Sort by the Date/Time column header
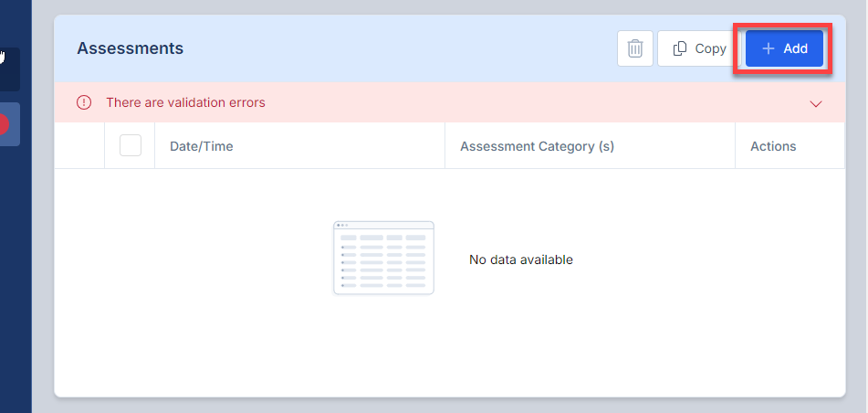The width and height of the screenshot is (868, 413). point(202,146)
